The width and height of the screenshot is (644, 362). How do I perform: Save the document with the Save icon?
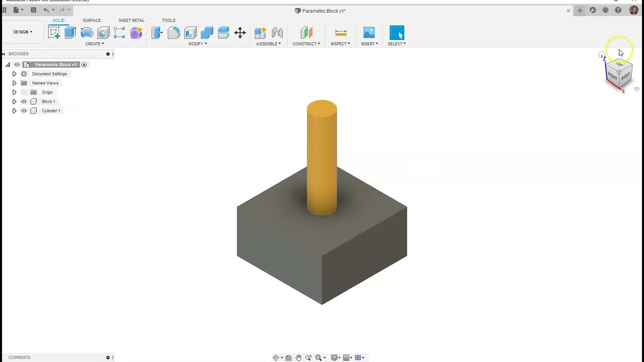pos(33,10)
